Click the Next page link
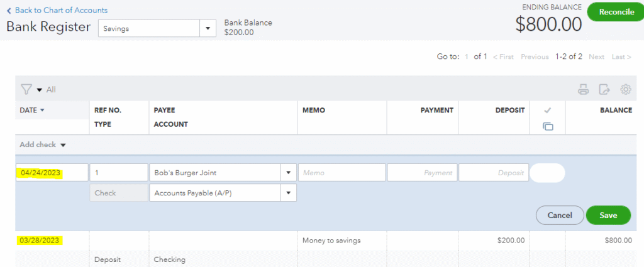 596,57
